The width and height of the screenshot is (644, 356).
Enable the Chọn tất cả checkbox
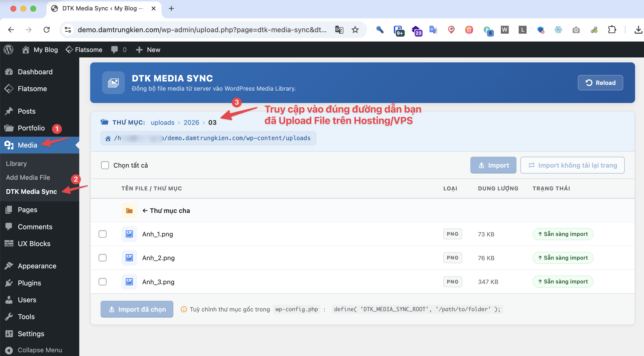coord(105,165)
